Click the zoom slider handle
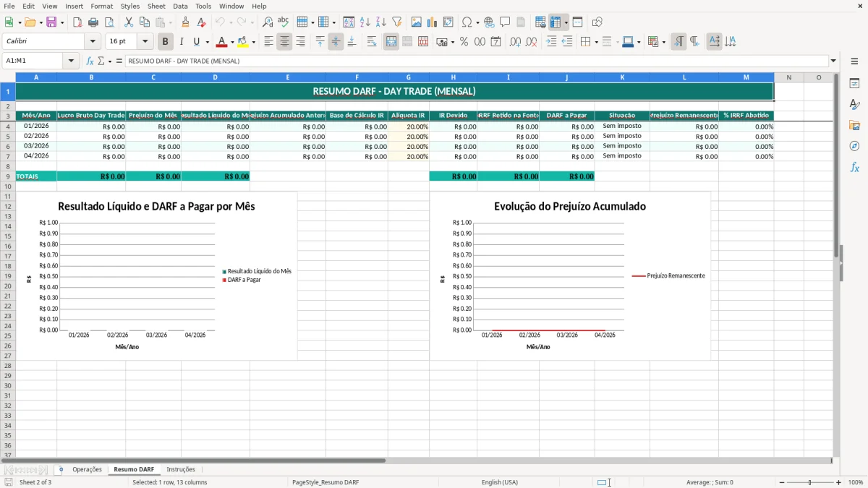Screen dimensions: 868x488 [x=809, y=482]
